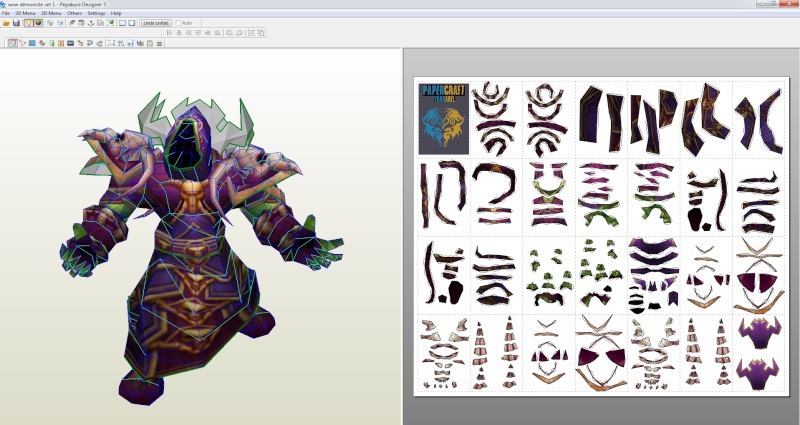This screenshot has width=800, height=425.
Task: Open the Help menu
Action: tap(116, 13)
